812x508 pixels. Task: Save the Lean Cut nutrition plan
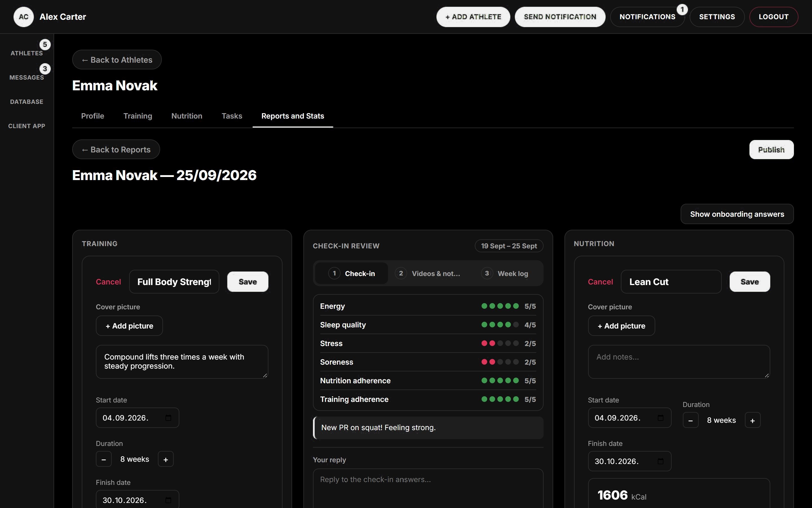click(750, 282)
